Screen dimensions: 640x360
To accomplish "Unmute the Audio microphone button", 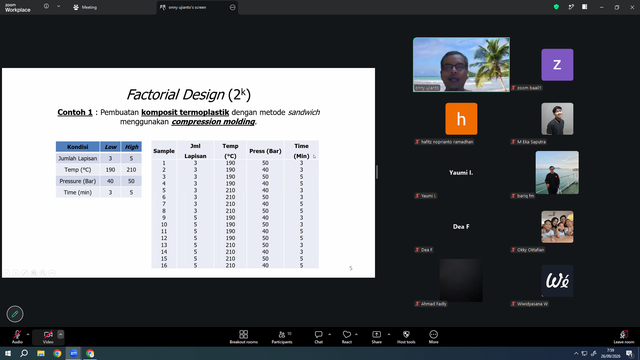I will click(17, 337).
